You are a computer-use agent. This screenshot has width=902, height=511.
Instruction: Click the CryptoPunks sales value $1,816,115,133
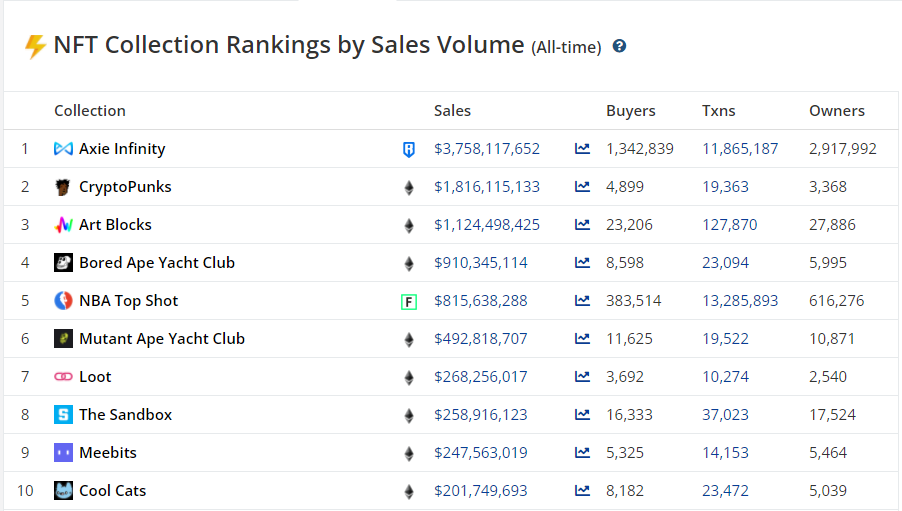[486, 187]
